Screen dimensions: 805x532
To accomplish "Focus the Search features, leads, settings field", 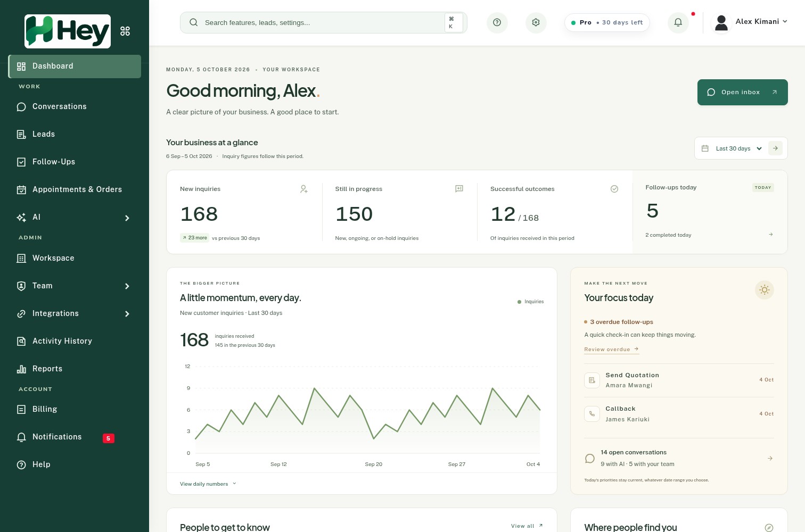I will point(324,22).
